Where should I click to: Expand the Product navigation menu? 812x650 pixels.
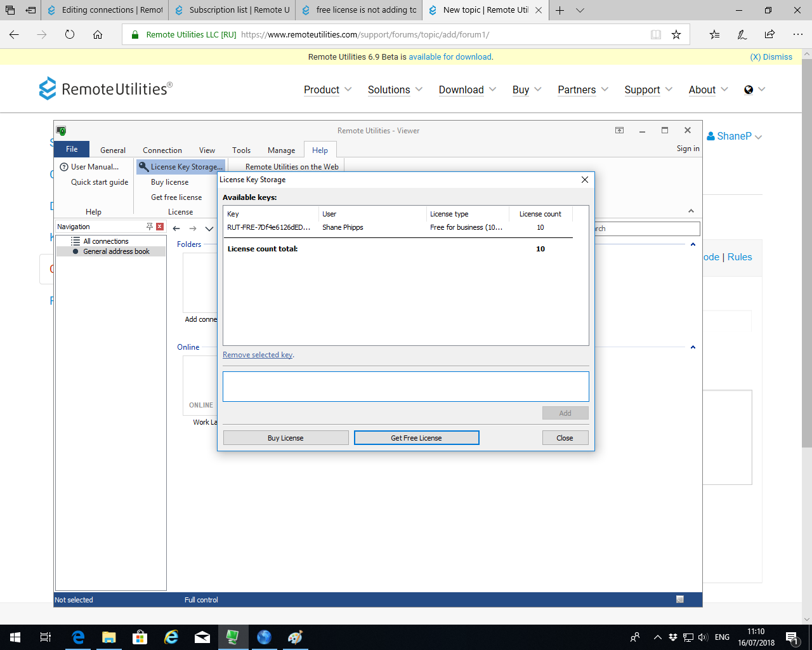327,90
